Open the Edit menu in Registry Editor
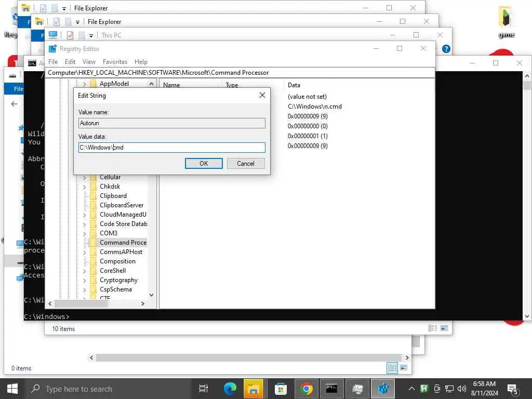 click(x=70, y=62)
